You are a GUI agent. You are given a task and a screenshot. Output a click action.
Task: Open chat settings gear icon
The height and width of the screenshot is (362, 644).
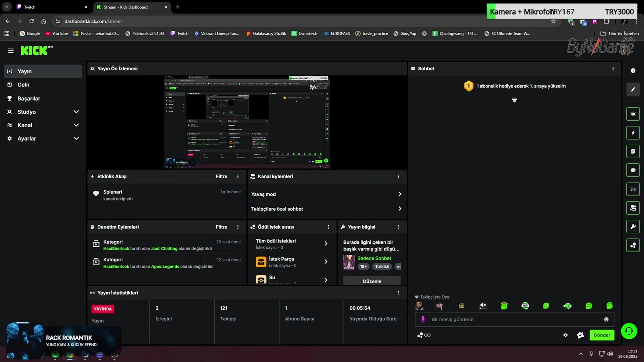[x=566, y=335]
